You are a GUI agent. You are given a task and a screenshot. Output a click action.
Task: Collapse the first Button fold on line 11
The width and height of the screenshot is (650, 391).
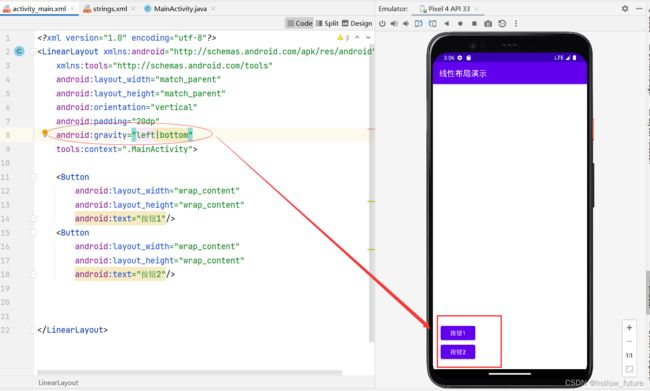(x=34, y=177)
